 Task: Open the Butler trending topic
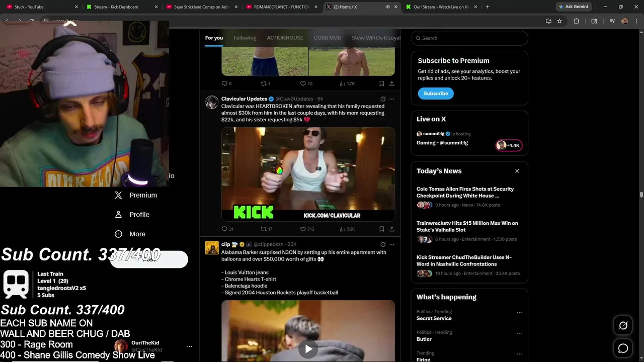424,339
